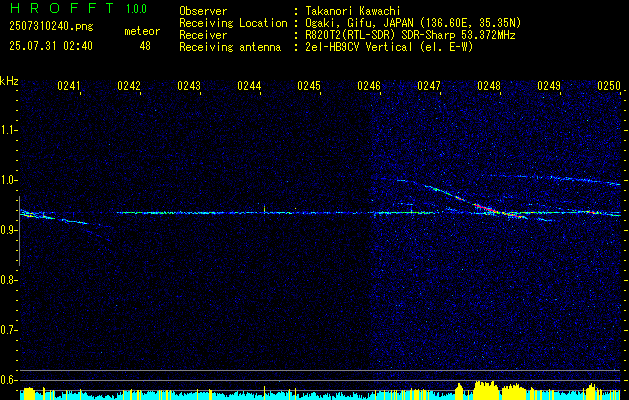This screenshot has width=629, height=400.
Task: Click the 0245 time marker
Action: click(x=309, y=85)
